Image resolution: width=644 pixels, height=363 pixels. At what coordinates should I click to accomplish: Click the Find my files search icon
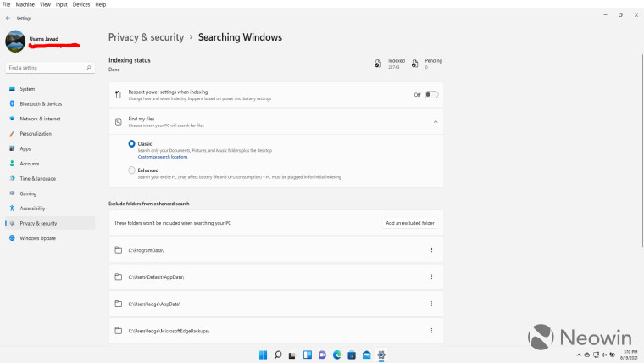[119, 121]
